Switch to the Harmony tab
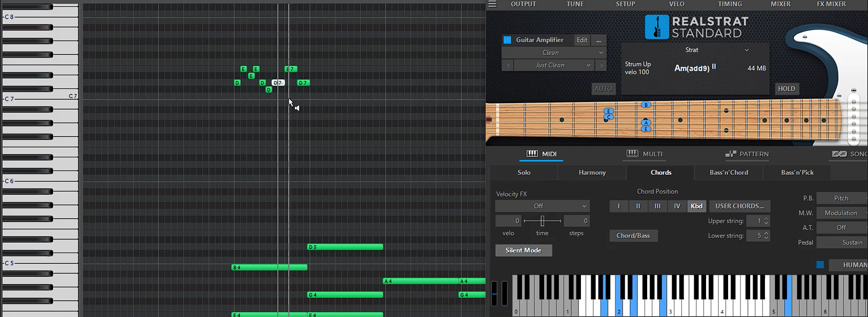 592,173
